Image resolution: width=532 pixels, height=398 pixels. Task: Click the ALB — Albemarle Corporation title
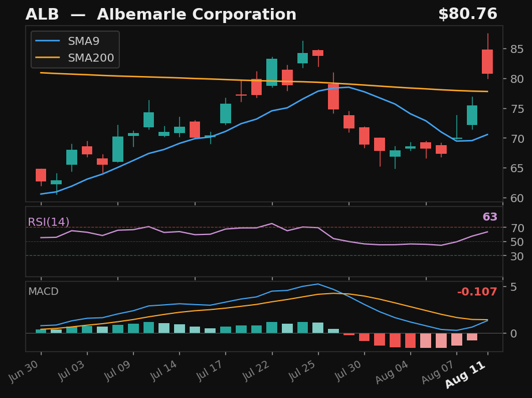161,14
